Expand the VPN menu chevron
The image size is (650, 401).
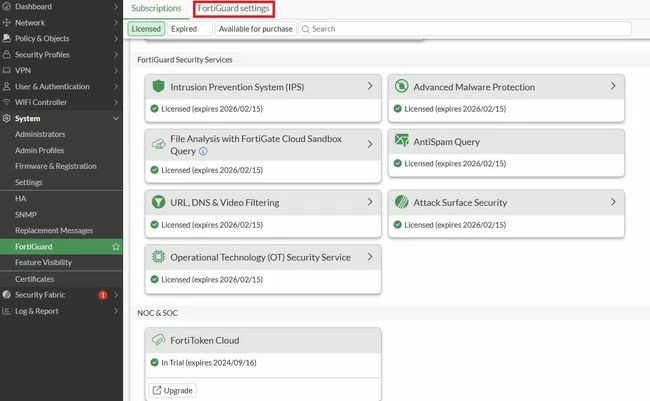[116, 70]
